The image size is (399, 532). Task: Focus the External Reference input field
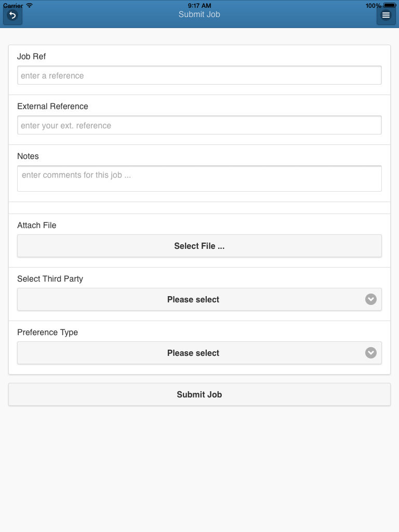pos(199,125)
